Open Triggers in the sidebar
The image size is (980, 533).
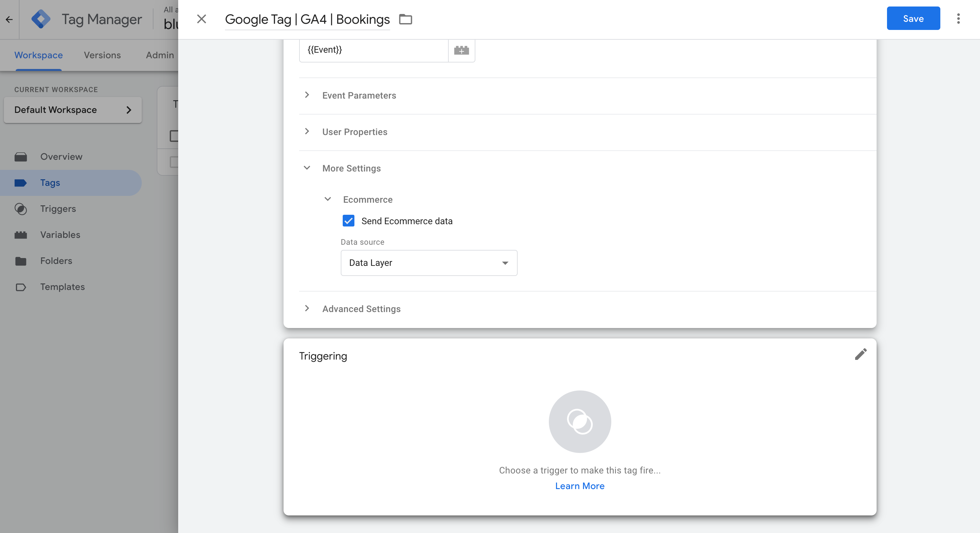click(71, 209)
